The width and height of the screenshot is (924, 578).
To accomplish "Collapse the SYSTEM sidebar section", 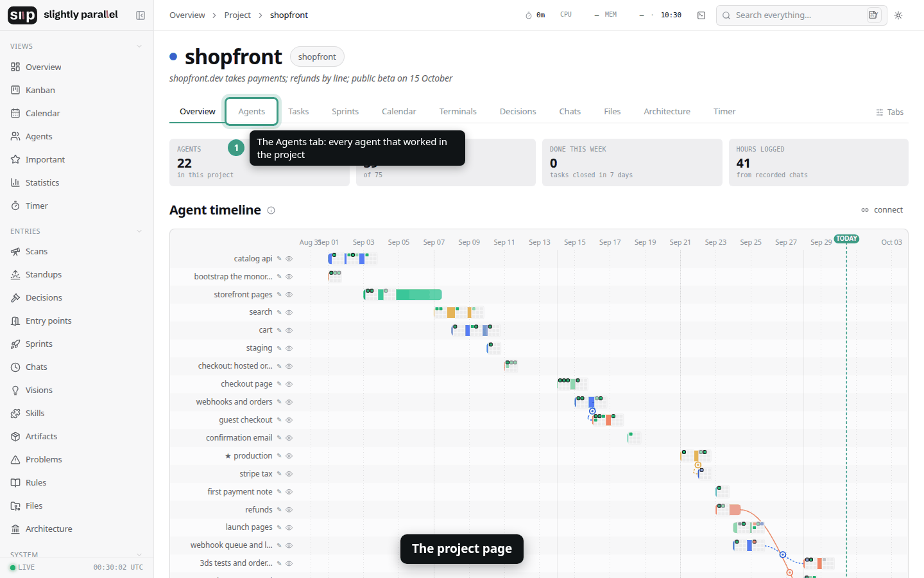I will pos(139,555).
